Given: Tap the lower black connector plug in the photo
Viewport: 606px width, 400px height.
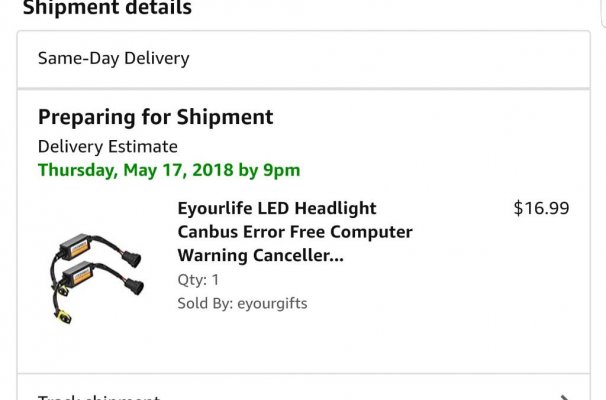Looking at the screenshot, I should click(134, 286).
